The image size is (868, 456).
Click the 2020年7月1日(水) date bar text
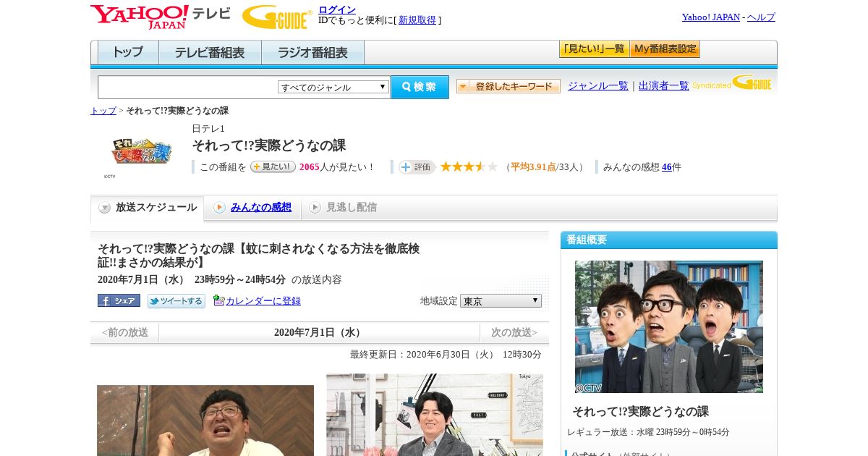pos(319,333)
